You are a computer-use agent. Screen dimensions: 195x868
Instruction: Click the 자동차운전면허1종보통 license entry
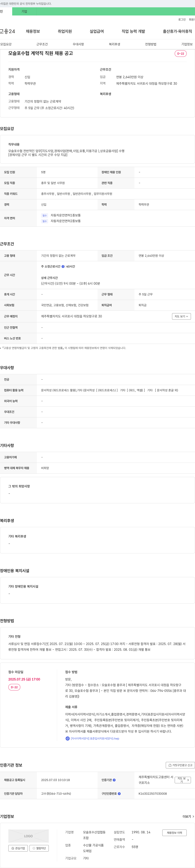click(66, 215)
